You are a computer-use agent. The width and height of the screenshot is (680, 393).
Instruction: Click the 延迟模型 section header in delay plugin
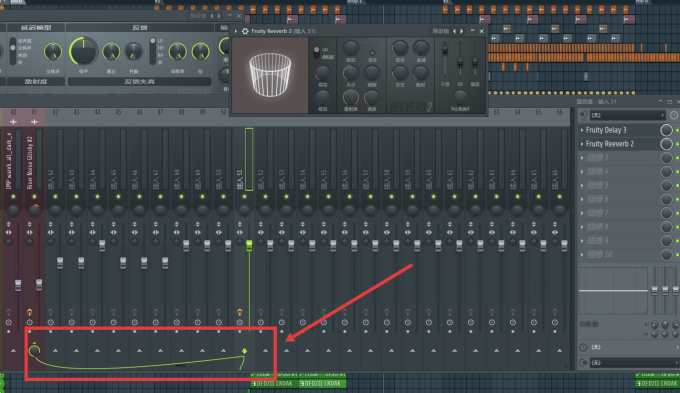pos(36,27)
